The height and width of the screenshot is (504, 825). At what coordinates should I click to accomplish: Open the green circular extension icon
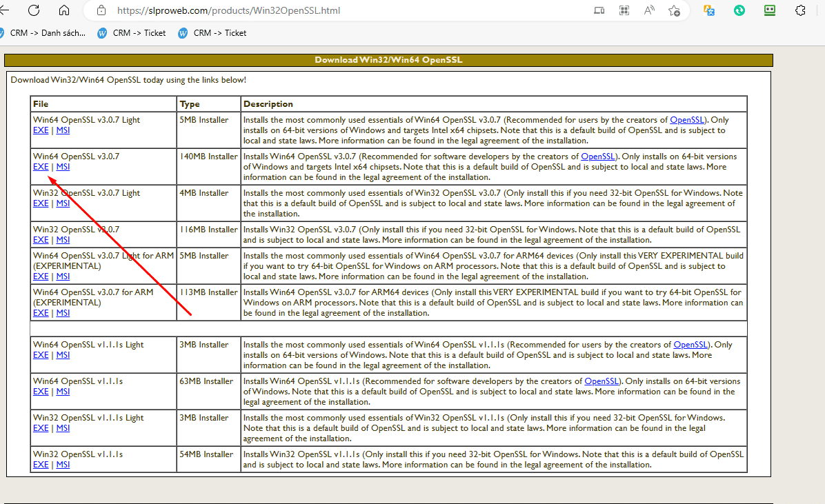tap(739, 10)
